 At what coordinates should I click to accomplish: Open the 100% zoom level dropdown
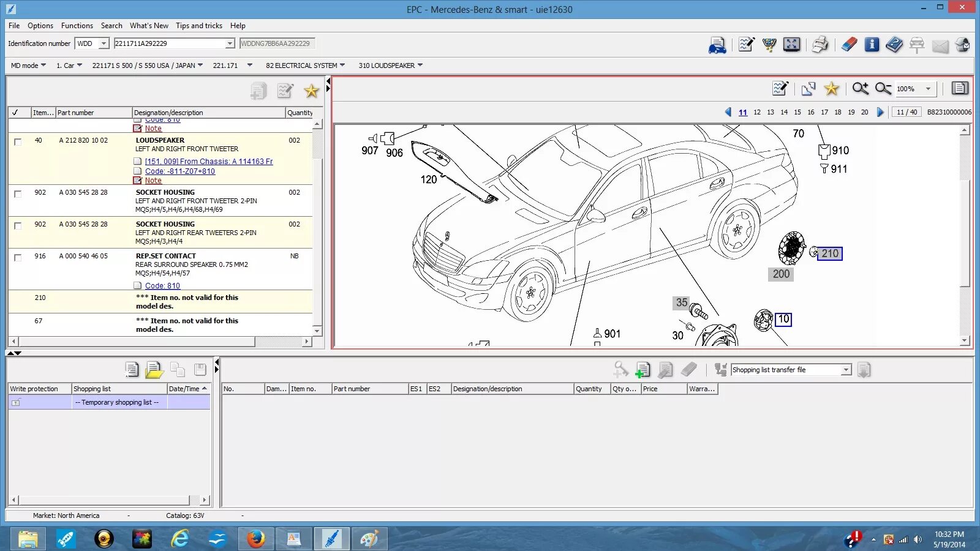(928, 89)
